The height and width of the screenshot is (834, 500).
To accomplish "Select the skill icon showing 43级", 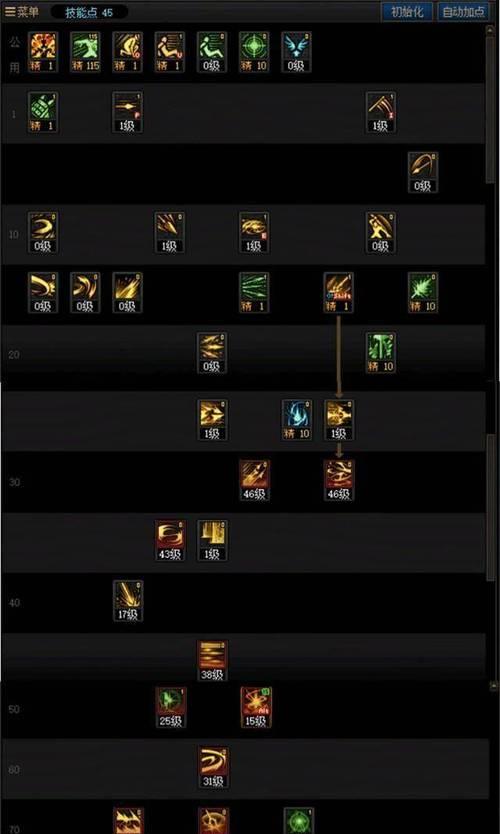I will (170, 540).
